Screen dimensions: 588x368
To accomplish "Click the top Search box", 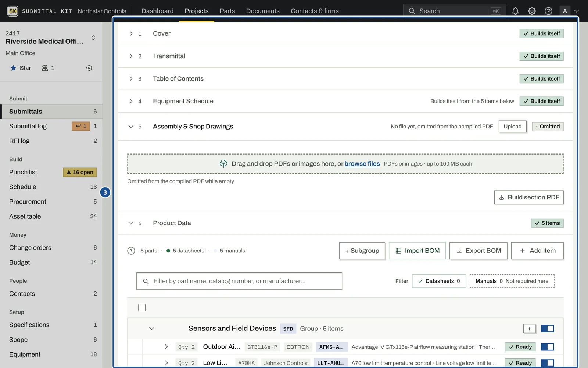I will (x=455, y=11).
